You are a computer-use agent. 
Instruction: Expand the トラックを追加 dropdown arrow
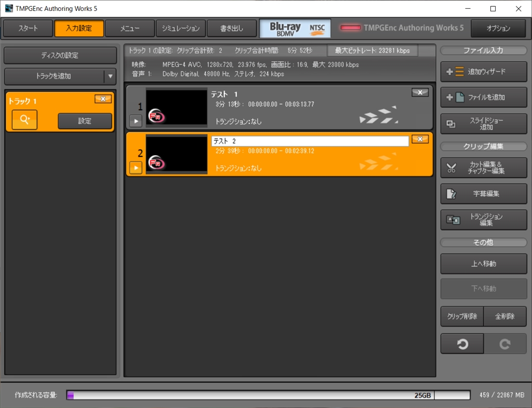tap(110, 76)
